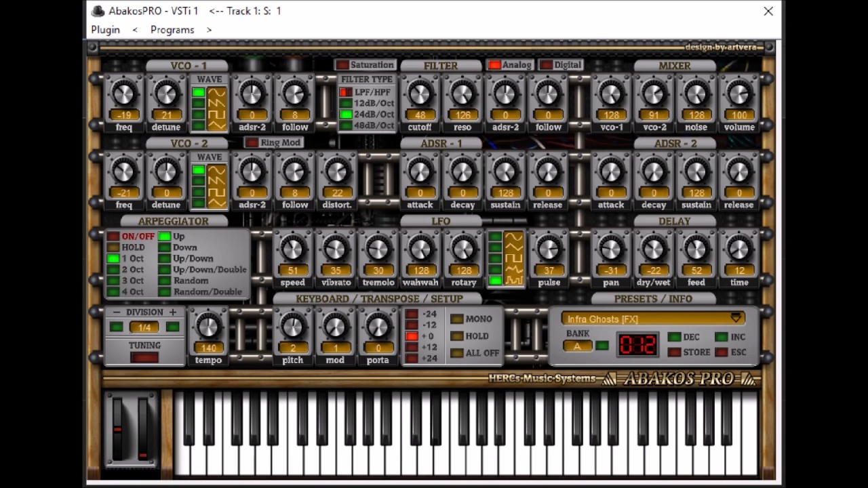Click the DEC preset LED
Image resolution: width=868 pixels, height=488 pixels.
pyautogui.click(x=674, y=337)
